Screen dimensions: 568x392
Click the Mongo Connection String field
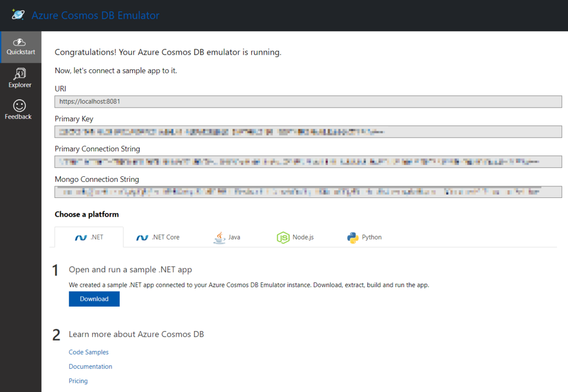308,192
